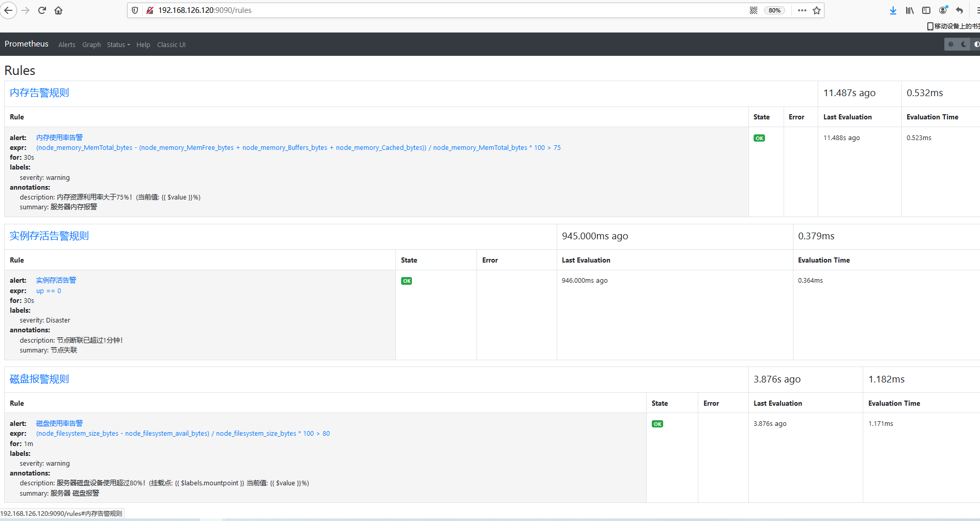Click the 'for: 1m' text in disk rule
The width and height of the screenshot is (980, 521).
(21, 444)
